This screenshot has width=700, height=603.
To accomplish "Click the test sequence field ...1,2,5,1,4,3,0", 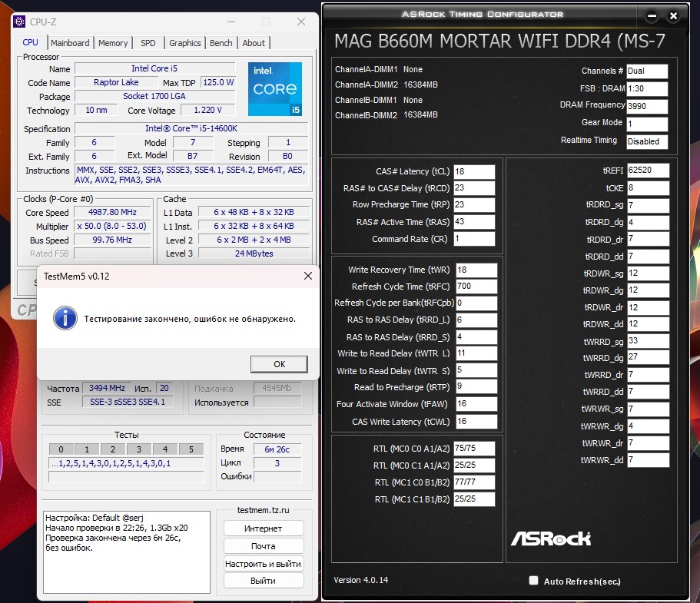I will (x=126, y=463).
